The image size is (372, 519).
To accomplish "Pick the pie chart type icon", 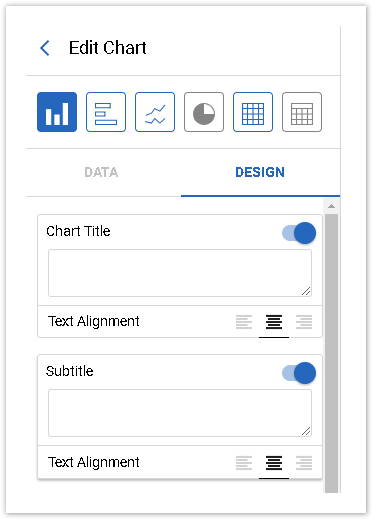I will point(204,112).
